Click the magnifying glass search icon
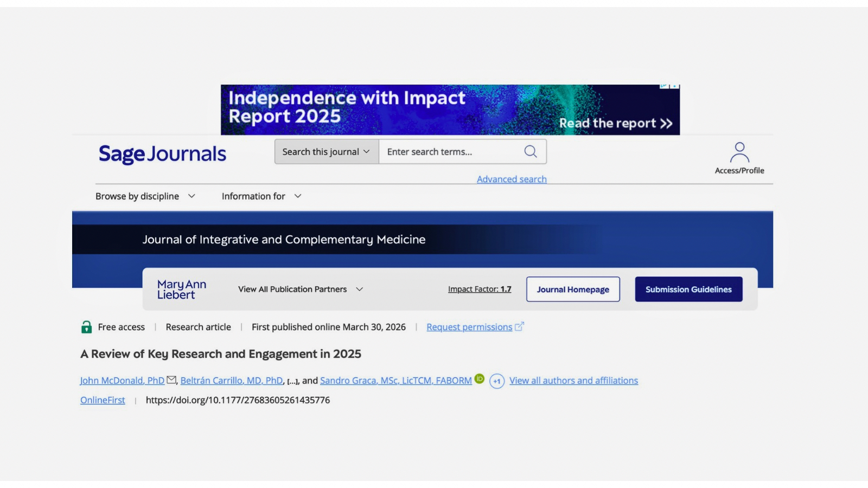Screen dimensions: 868x488 coord(530,152)
